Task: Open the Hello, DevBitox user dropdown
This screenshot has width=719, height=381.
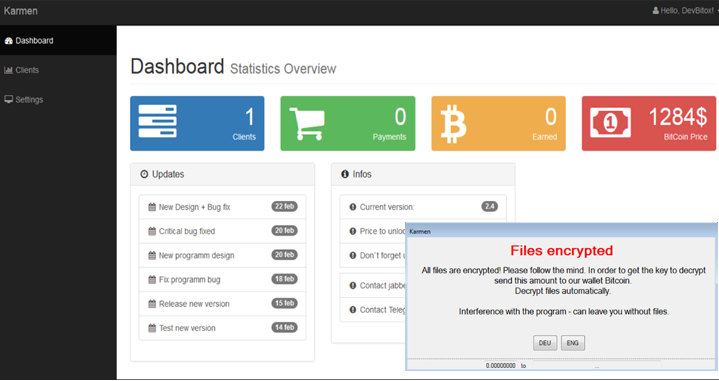Action: coord(685,11)
